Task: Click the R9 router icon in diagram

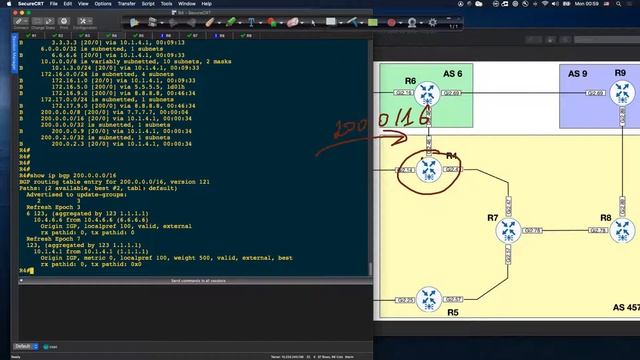Action: click(x=622, y=92)
